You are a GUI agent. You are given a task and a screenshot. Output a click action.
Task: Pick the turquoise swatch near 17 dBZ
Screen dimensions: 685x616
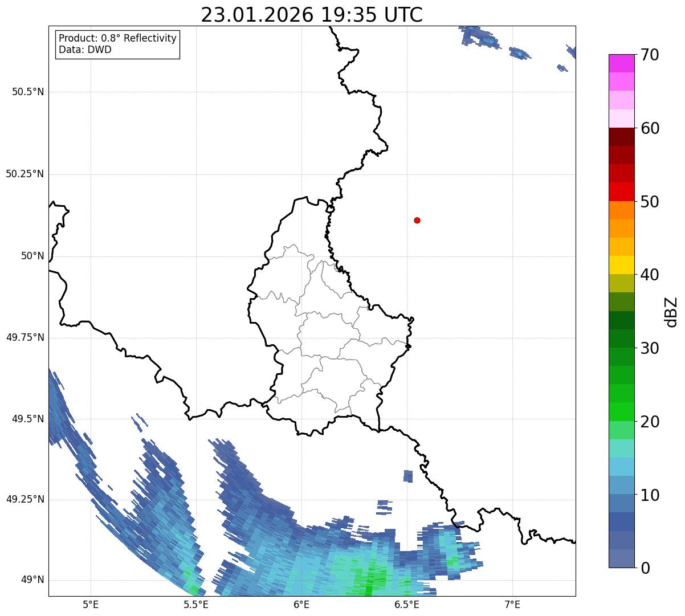621,448
